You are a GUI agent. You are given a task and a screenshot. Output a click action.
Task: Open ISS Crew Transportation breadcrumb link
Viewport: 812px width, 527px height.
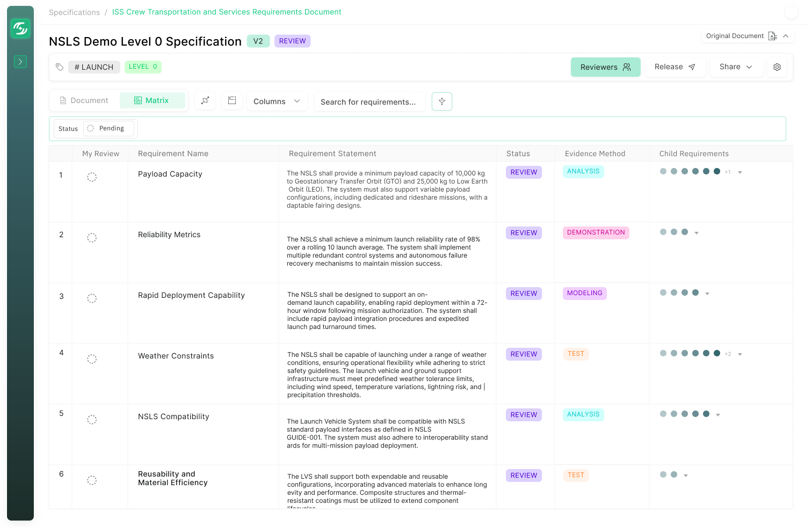pyautogui.click(x=227, y=12)
